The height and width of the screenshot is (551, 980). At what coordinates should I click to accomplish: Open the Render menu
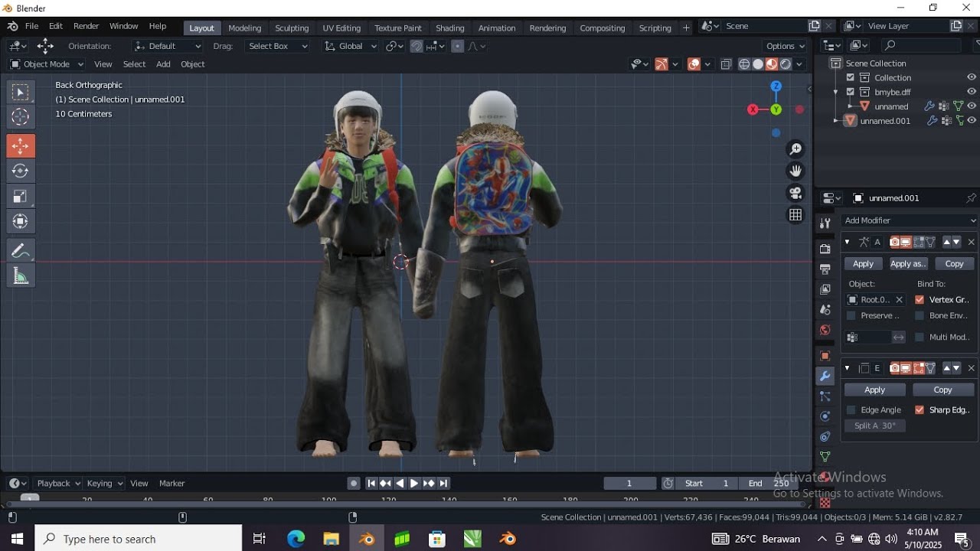pyautogui.click(x=87, y=26)
